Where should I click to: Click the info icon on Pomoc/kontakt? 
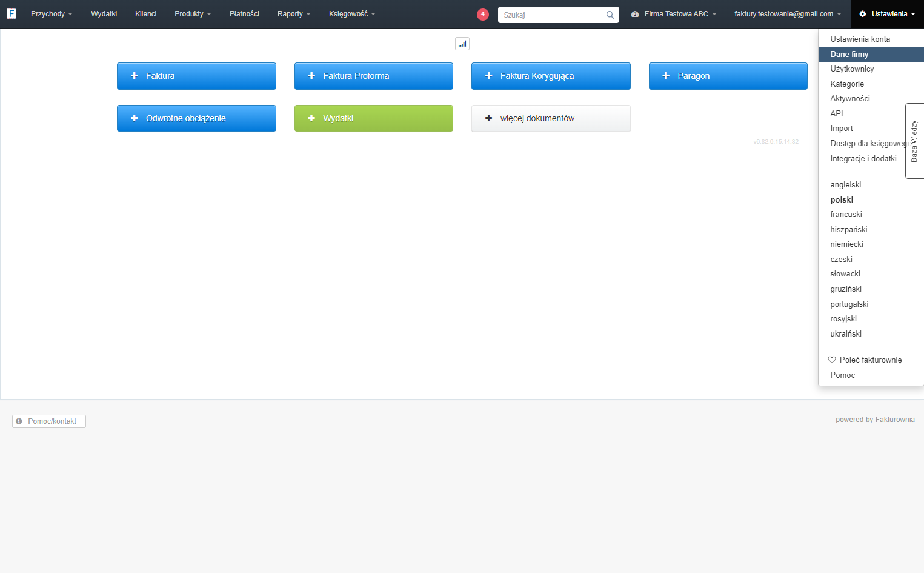coord(19,421)
